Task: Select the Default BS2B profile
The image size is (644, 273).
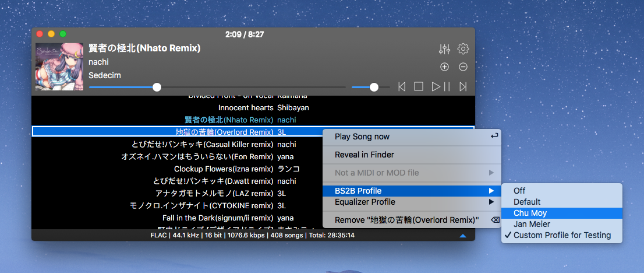Action: (562, 202)
